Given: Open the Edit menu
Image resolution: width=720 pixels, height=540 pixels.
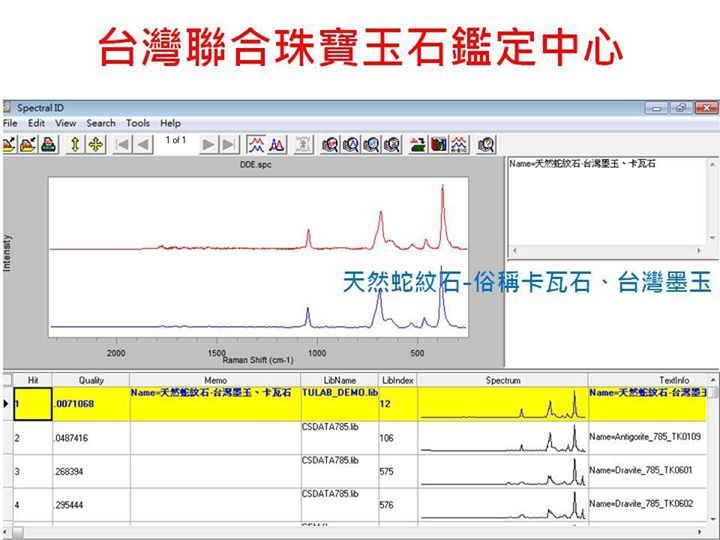Looking at the screenshot, I should (x=36, y=123).
